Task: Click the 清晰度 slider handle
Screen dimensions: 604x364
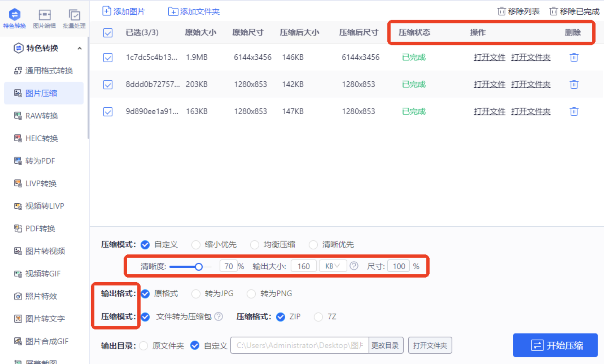Action: pos(199,267)
